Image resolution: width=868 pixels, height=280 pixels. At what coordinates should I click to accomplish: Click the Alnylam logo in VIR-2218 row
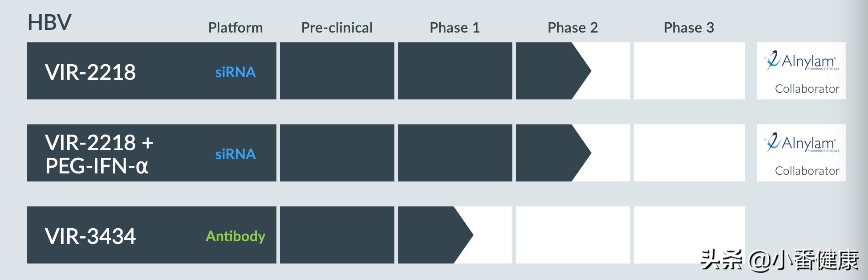(801, 62)
